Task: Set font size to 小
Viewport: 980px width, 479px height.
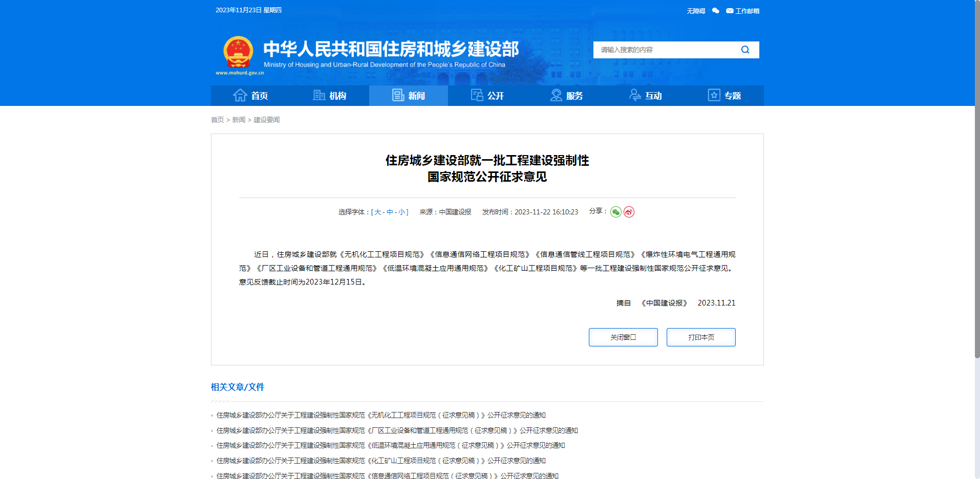Action: (x=402, y=212)
